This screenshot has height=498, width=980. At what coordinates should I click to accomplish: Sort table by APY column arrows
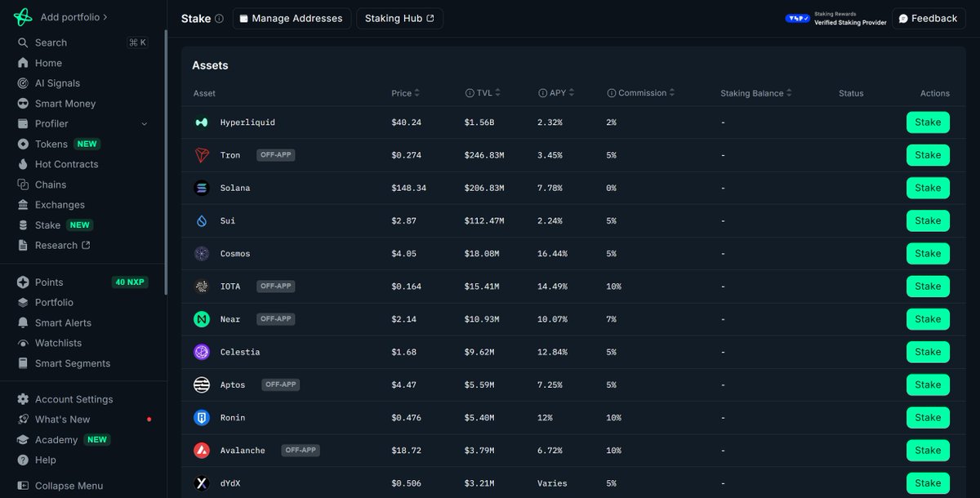[572, 93]
